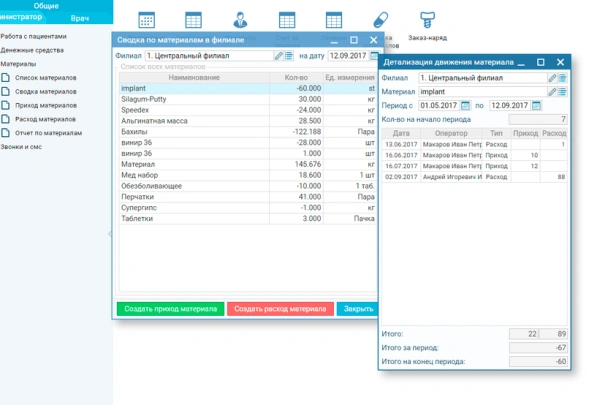Open Сводка материалов in sidebar

[40, 91]
